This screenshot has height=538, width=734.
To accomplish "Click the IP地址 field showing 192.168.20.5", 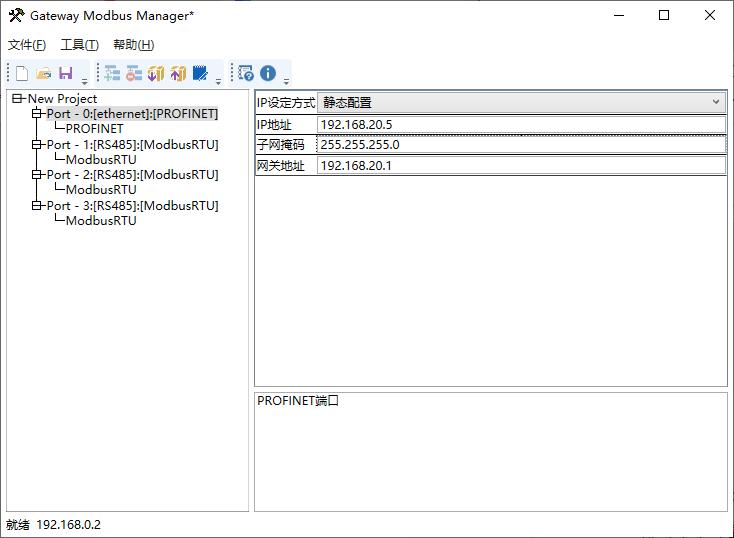I will (x=520, y=125).
